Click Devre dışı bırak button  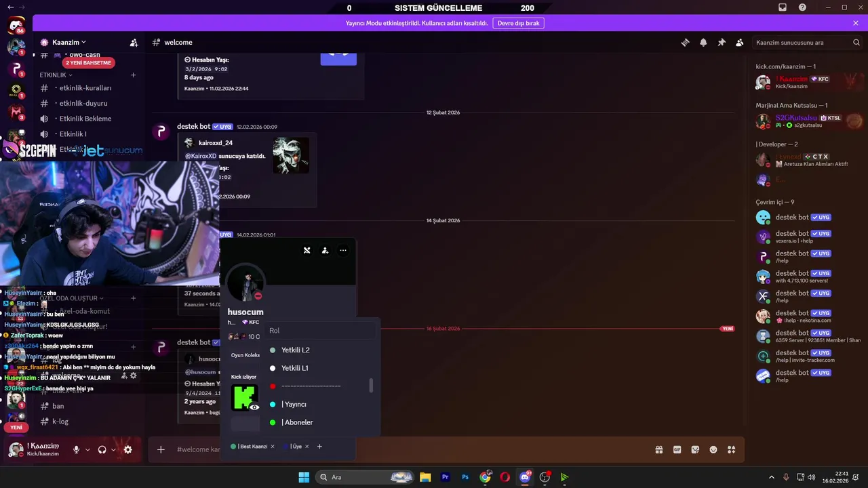point(518,23)
